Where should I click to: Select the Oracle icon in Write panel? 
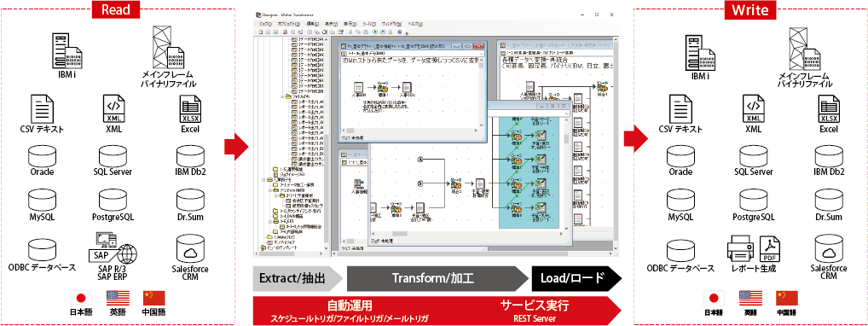coord(680,157)
